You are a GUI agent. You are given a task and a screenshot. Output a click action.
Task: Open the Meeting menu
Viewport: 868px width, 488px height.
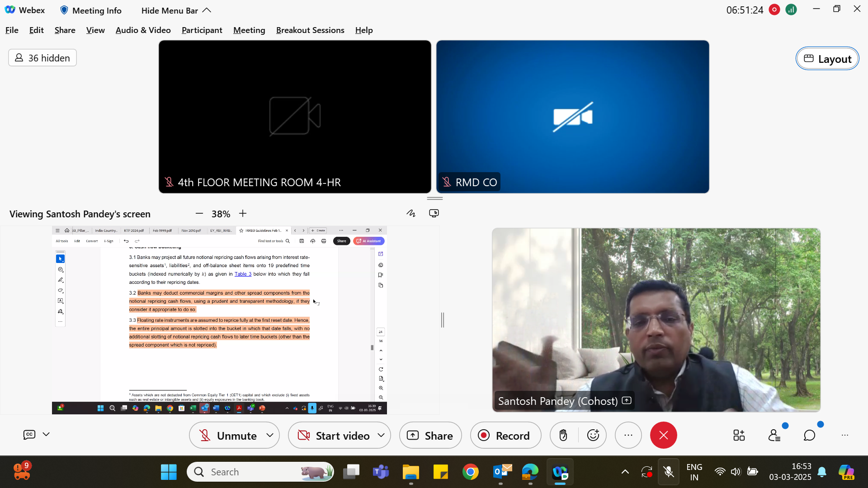[249, 30]
